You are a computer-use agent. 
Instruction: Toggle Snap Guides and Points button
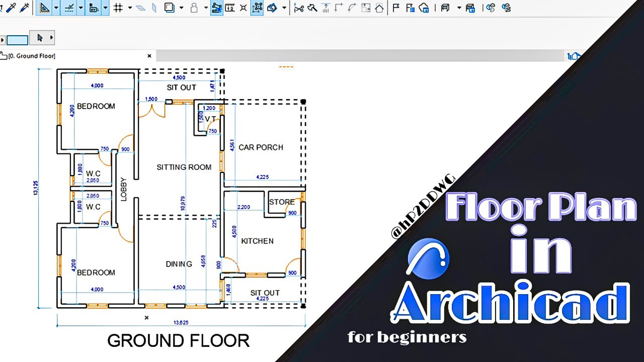tap(69, 8)
